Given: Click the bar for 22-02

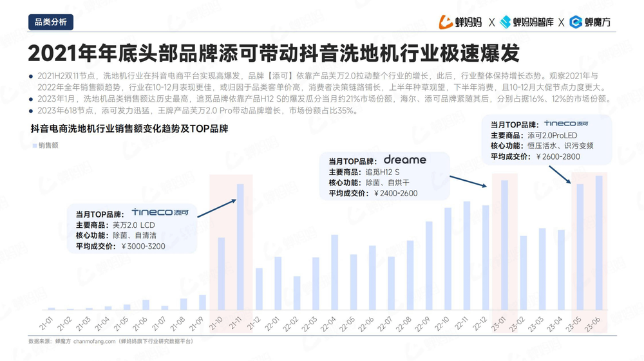Looking at the screenshot, I should 297,293.
